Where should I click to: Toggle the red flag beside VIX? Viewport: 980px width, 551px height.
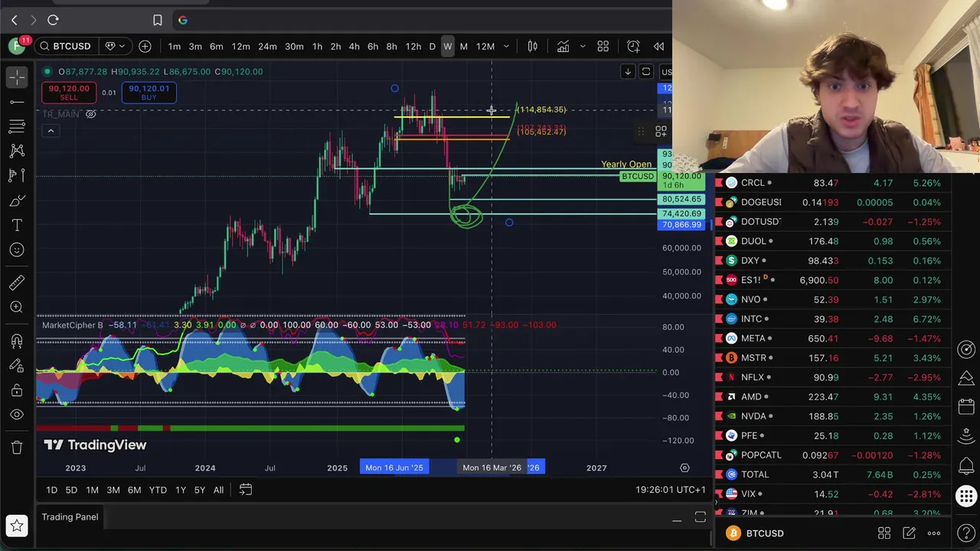click(718, 494)
